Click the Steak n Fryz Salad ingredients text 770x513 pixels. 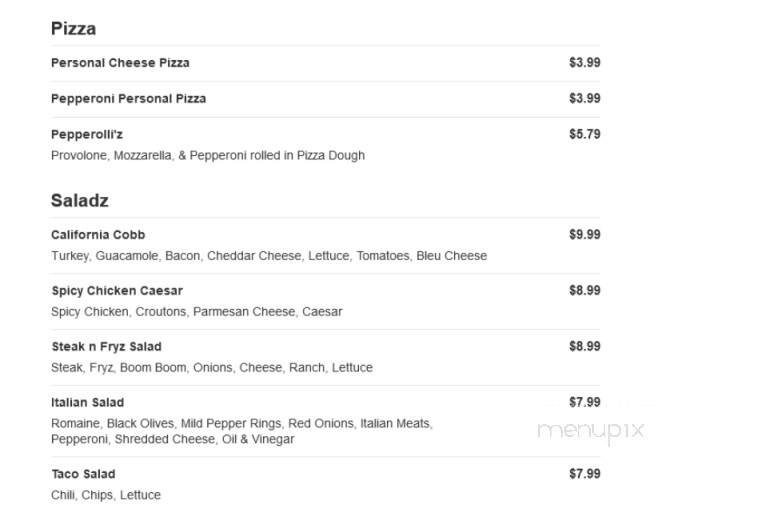[x=212, y=368]
